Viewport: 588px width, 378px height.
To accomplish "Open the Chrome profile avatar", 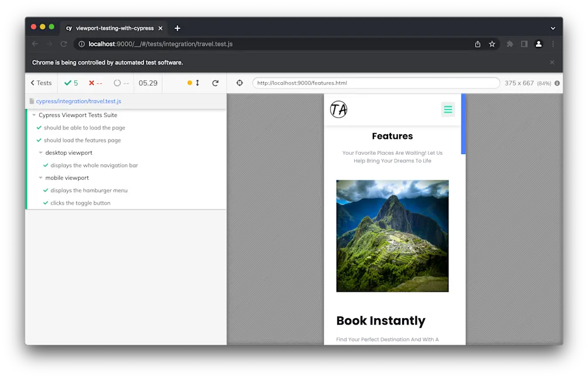I will (539, 44).
